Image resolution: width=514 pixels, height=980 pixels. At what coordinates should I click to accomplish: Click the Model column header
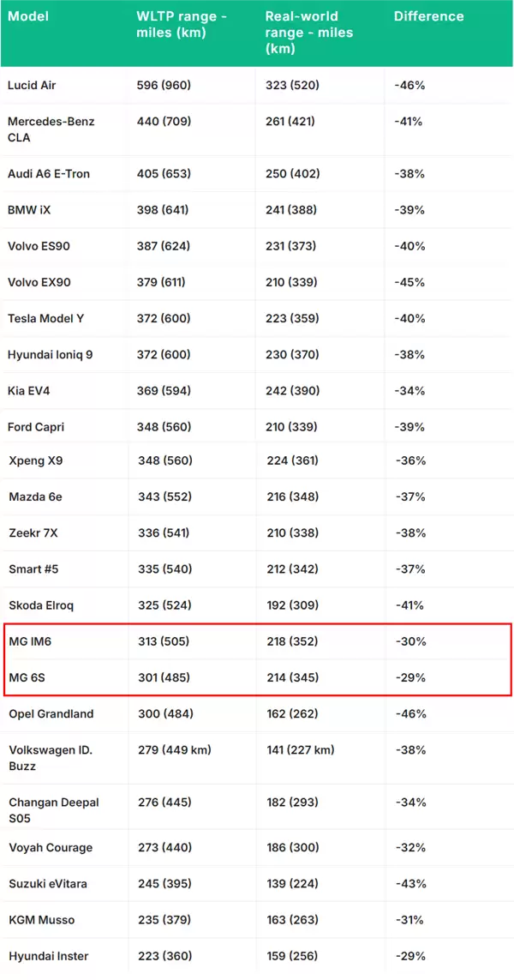[28, 16]
